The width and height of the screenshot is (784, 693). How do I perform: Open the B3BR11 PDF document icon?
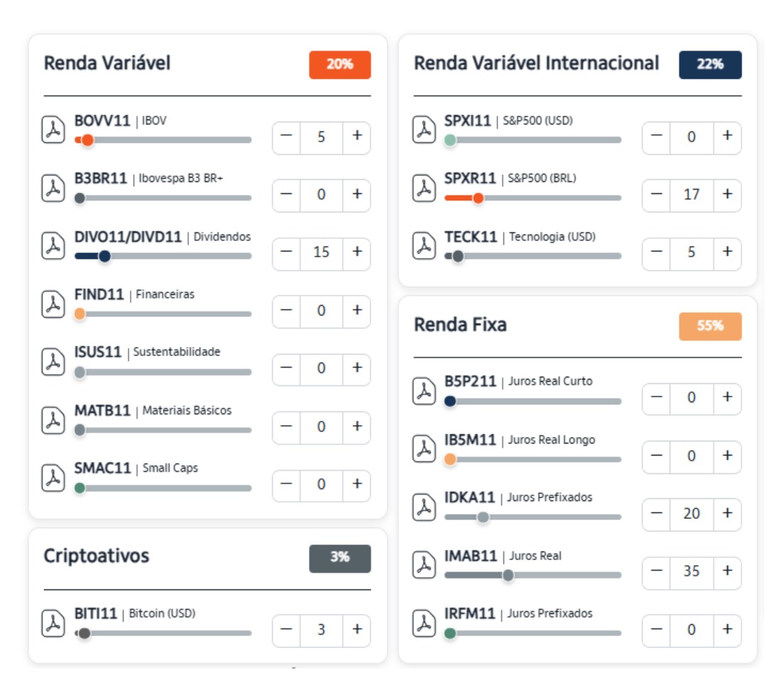click(53, 188)
